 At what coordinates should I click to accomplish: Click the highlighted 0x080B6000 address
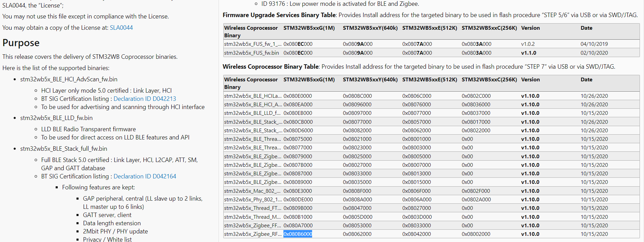[298, 234]
